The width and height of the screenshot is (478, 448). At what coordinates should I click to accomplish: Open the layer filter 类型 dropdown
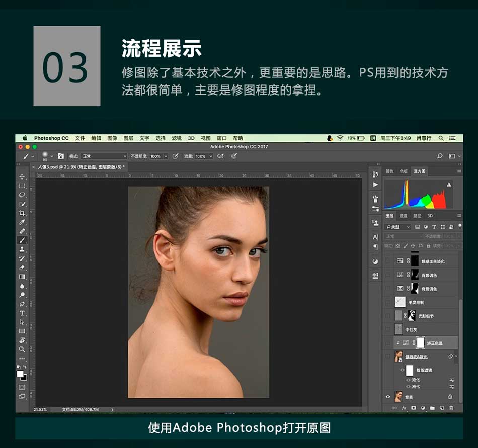click(399, 227)
